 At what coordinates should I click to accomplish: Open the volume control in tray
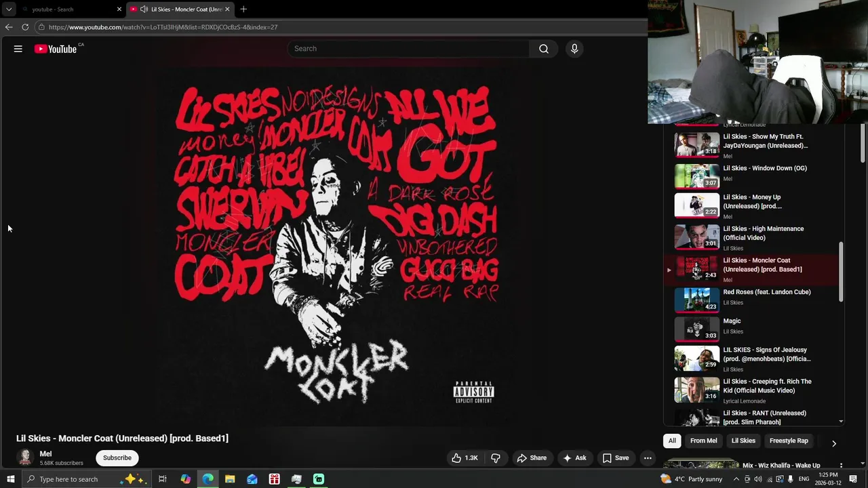pyautogui.click(x=758, y=479)
